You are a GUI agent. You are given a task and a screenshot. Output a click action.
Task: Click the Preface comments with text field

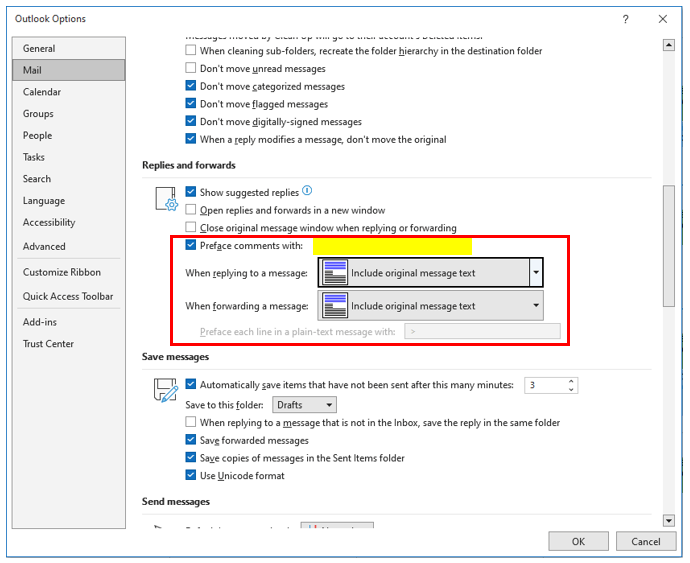pos(393,246)
